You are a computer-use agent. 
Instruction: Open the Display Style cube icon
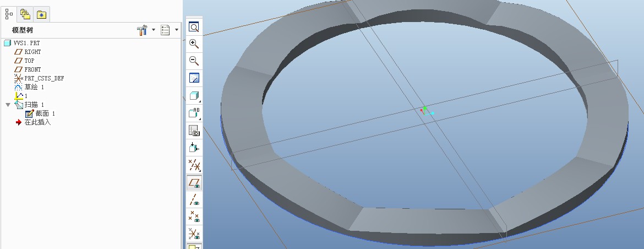click(194, 96)
